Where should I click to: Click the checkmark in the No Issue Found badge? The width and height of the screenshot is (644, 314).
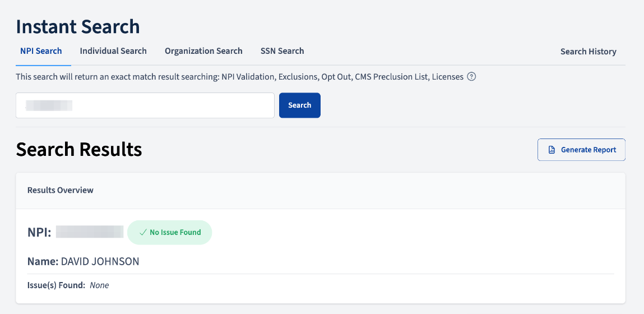tap(143, 233)
